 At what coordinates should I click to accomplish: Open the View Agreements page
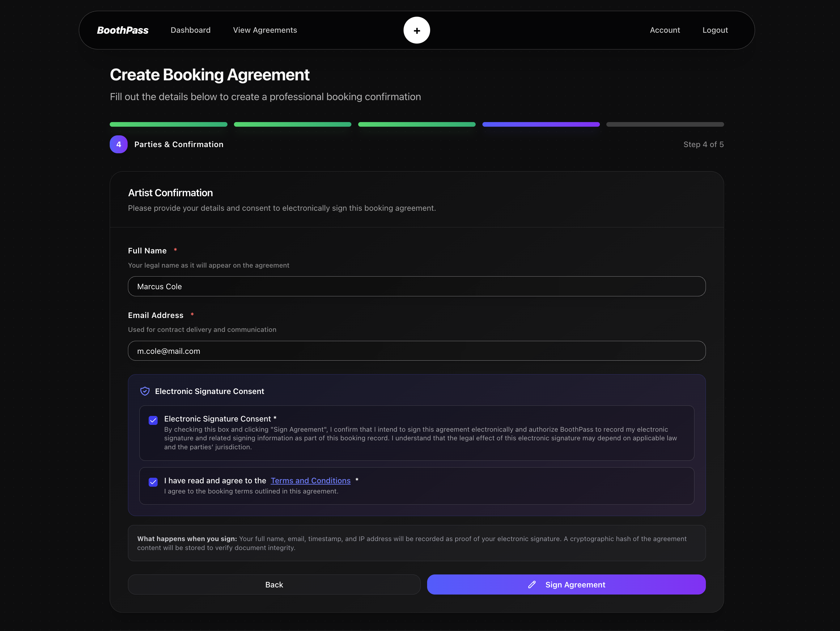265,30
